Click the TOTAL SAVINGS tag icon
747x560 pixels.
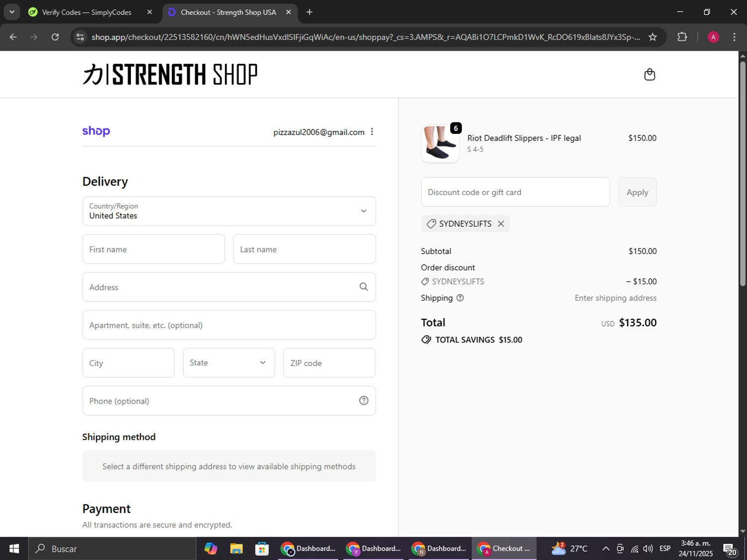point(426,340)
